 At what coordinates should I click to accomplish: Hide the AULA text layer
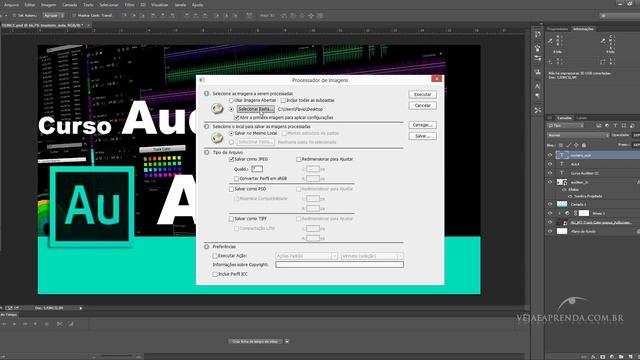[x=550, y=164]
